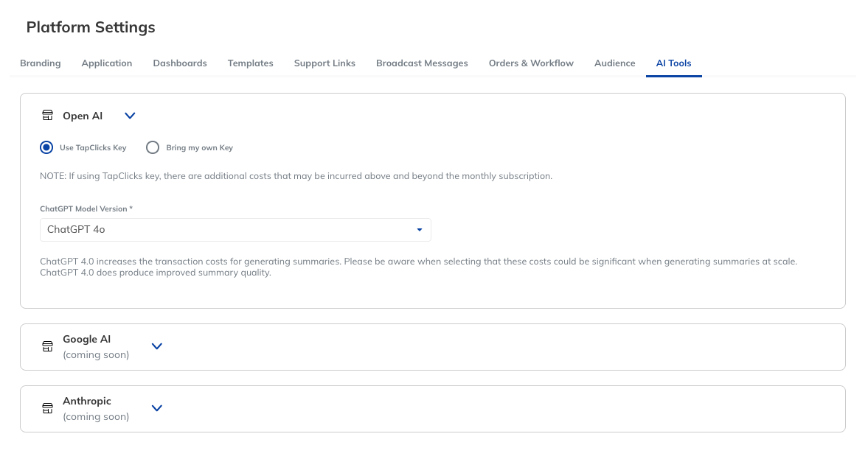The image size is (868, 459).
Task: Click the Anthropic section title
Action: (87, 401)
